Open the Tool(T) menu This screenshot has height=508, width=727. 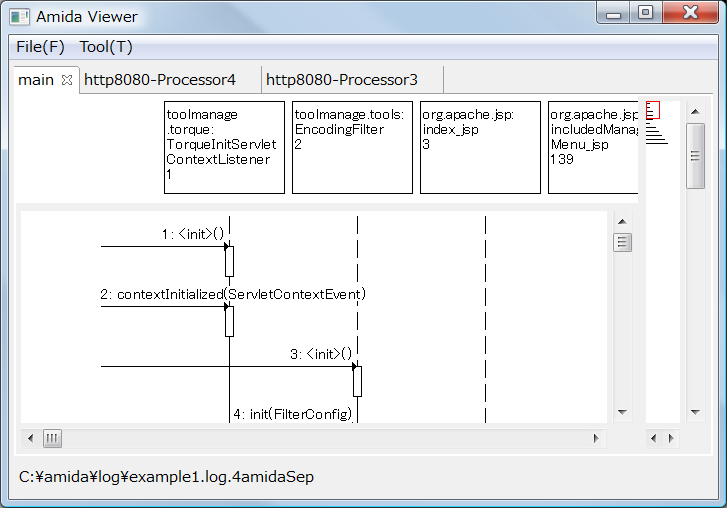[x=106, y=47]
